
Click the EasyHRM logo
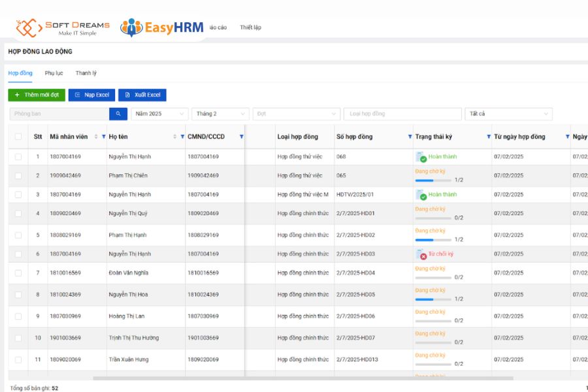tap(162, 27)
